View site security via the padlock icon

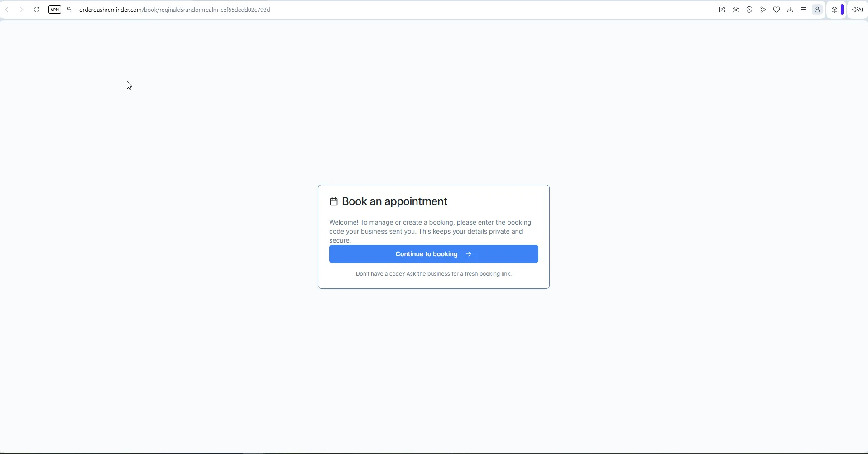click(69, 10)
